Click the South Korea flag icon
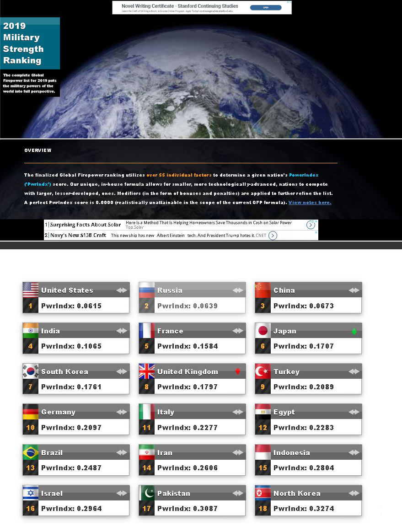 pos(31,371)
